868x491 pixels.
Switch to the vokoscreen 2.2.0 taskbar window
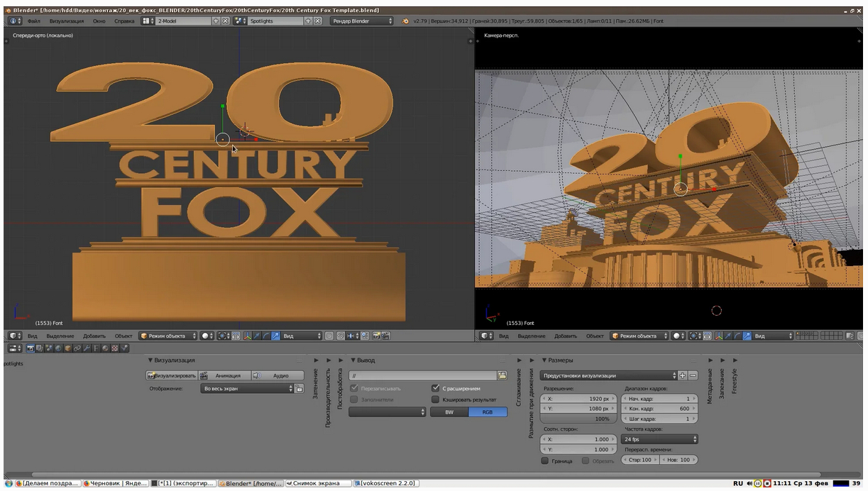[x=385, y=483]
